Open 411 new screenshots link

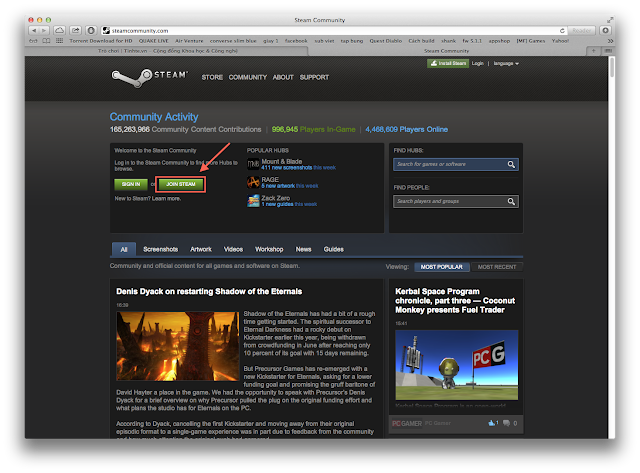point(287,167)
